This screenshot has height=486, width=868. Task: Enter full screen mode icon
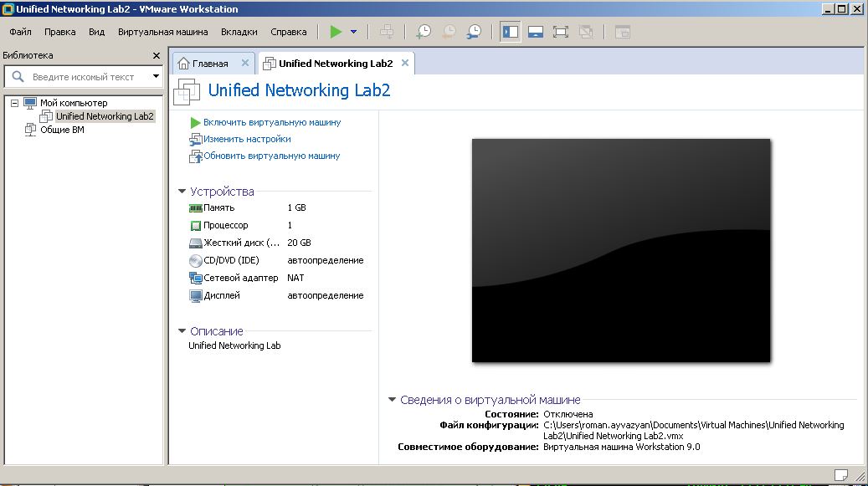(560, 32)
